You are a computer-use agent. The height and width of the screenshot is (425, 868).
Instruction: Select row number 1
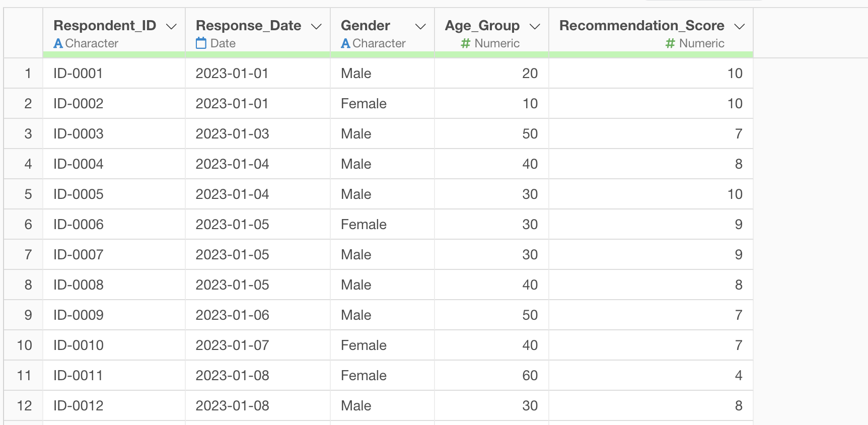tap(28, 74)
